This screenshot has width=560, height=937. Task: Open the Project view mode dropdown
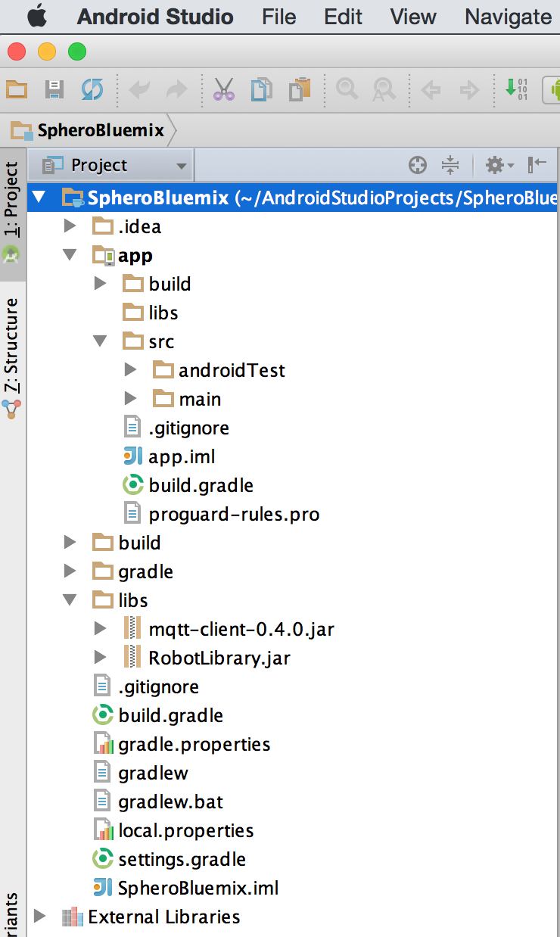pyautogui.click(x=112, y=165)
